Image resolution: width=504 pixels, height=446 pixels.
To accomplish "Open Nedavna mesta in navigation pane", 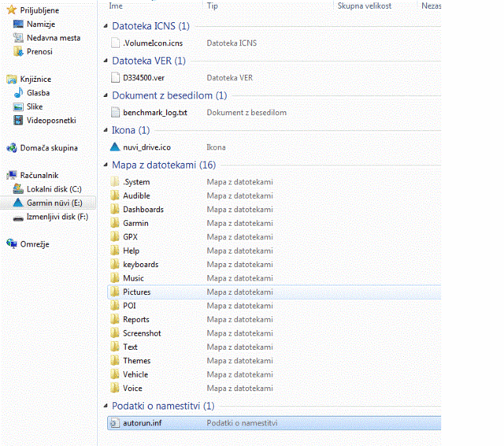I will click(x=54, y=38).
